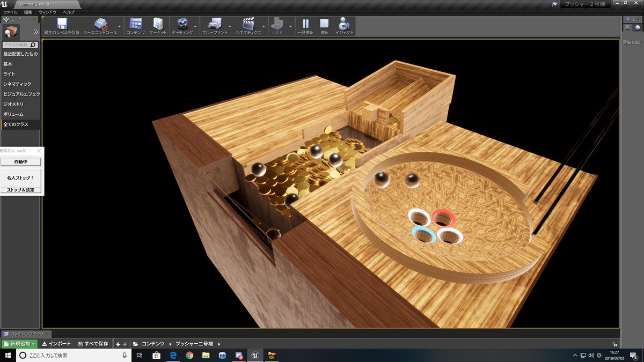Open Chrome from the Windows taskbar
The width and height of the screenshot is (644, 362).
coord(189,355)
